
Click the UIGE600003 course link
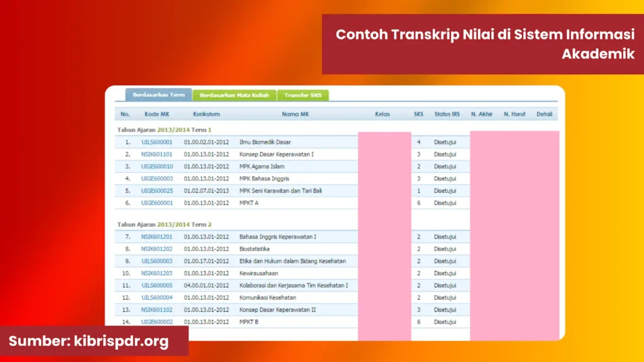pos(157,178)
